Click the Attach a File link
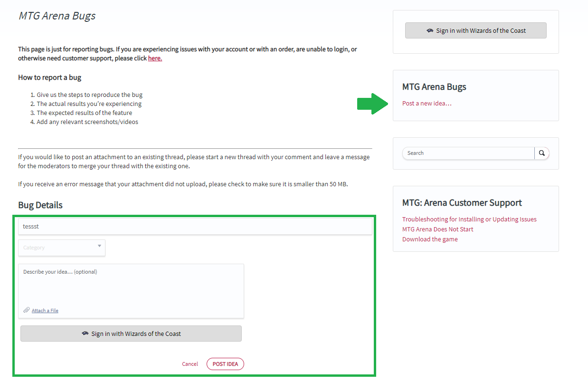Screen dimensions: 588x382 click(x=45, y=311)
